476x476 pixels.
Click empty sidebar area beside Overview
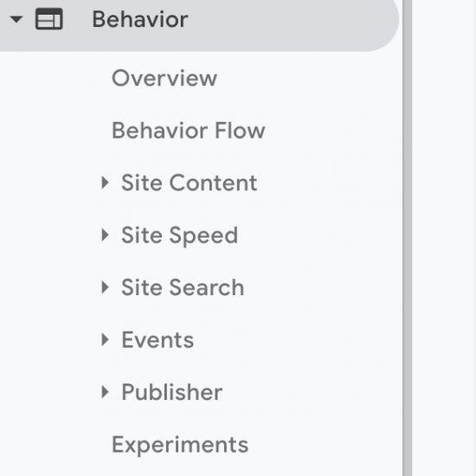[x=304, y=78]
